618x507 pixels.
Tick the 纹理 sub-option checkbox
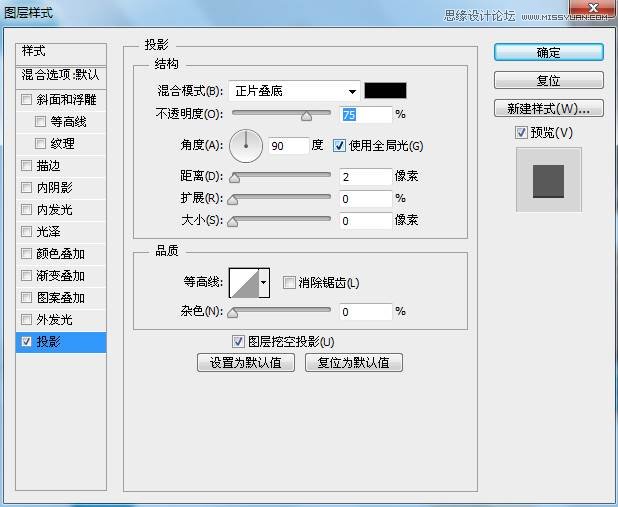[x=40, y=143]
